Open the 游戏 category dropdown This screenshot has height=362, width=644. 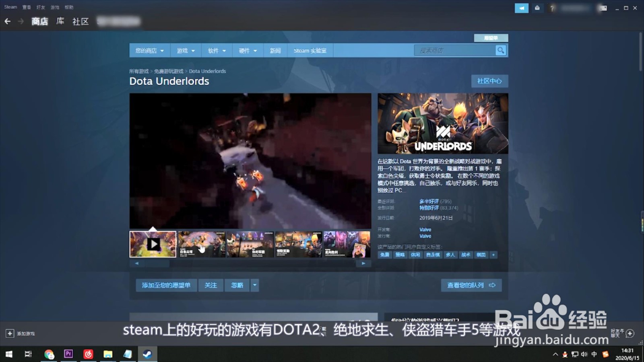[185, 50]
